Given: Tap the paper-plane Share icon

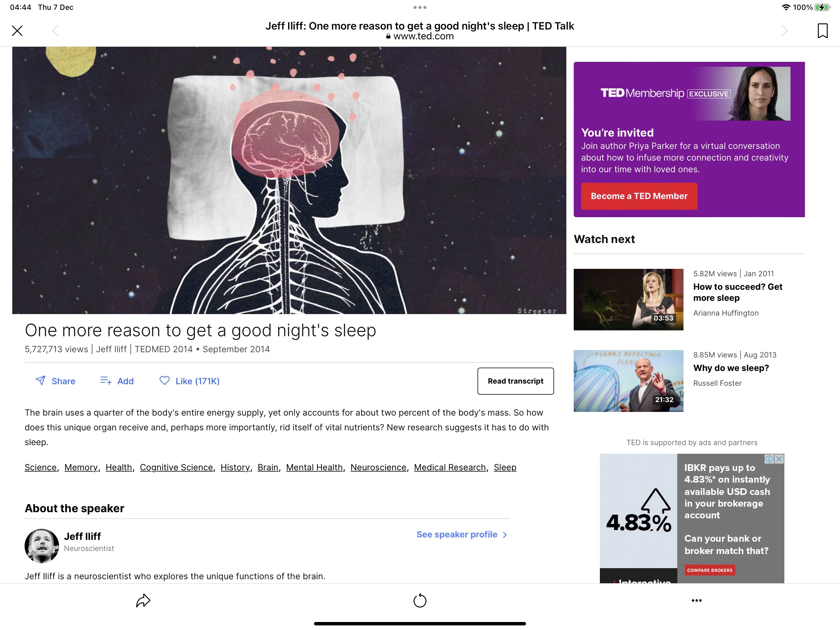Looking at the screenshot, I should [x=41, y=380].
